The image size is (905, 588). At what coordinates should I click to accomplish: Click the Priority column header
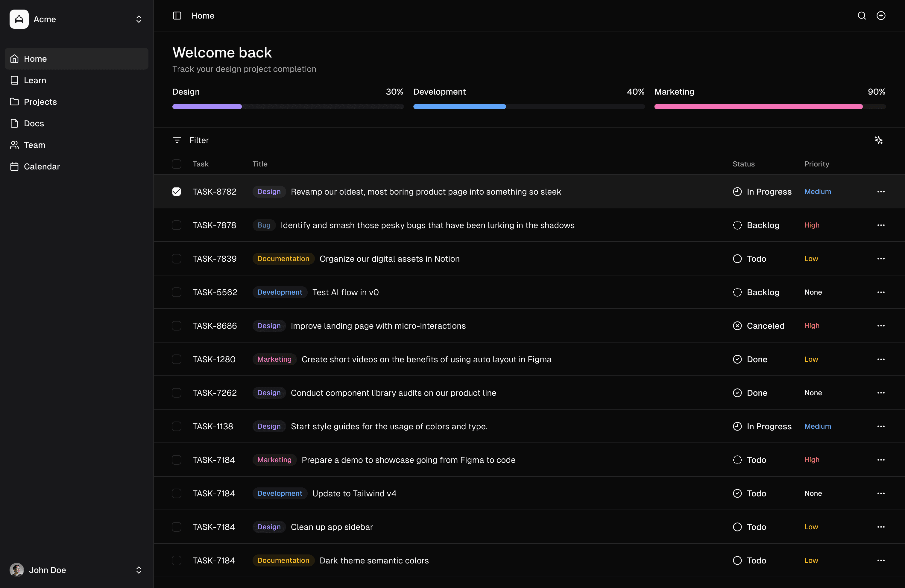pos(816,164)
